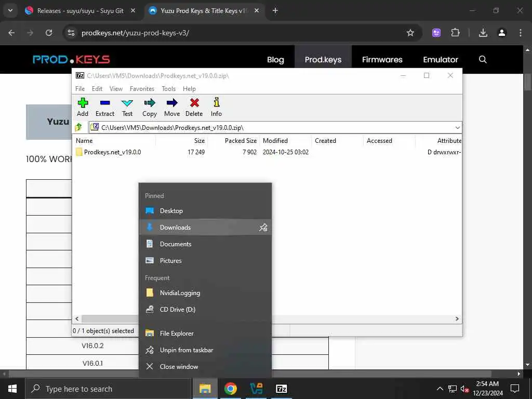Open the 7-Zip File menu
The height and width of the screenshot is (399, 532).
pos(80,88)
